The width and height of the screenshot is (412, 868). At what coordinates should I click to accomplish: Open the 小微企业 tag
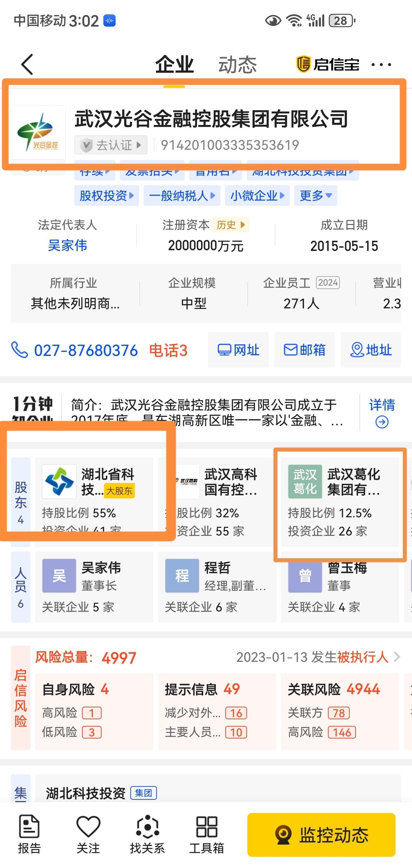(257, 196)
